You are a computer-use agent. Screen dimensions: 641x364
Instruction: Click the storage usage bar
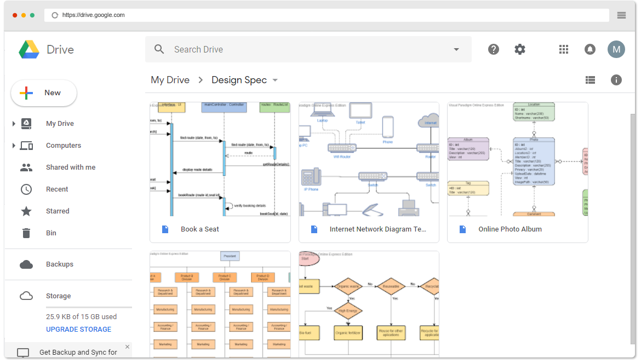[89, 307]
